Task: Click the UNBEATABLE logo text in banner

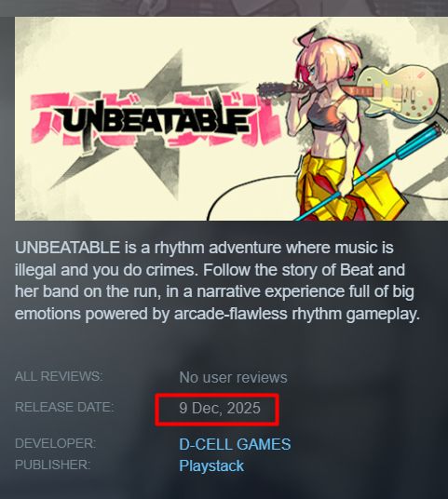Action: click(x=155, y=120)
